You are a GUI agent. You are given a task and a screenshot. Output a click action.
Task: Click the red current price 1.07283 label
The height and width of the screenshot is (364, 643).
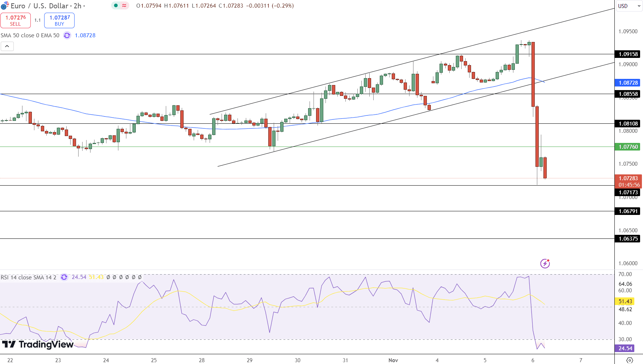(x=628, y=181)
